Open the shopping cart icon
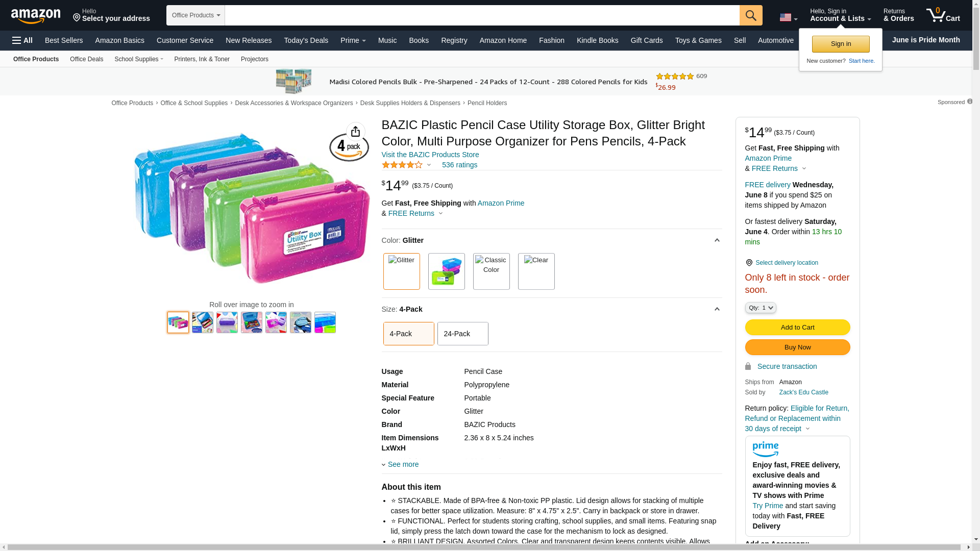This screenshot has height=551, width=980. coord(943,15)
